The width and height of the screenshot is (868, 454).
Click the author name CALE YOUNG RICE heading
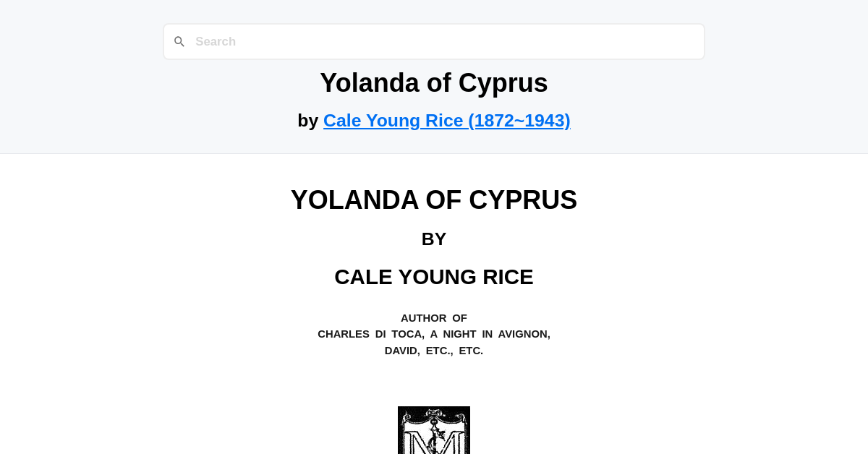pos(434,277)
